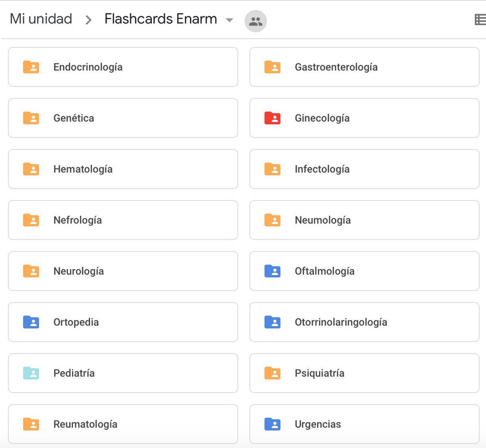486x448 pixels.
Task: Click the orange Endocrinología shared folder icon
Action: [31, 67]
